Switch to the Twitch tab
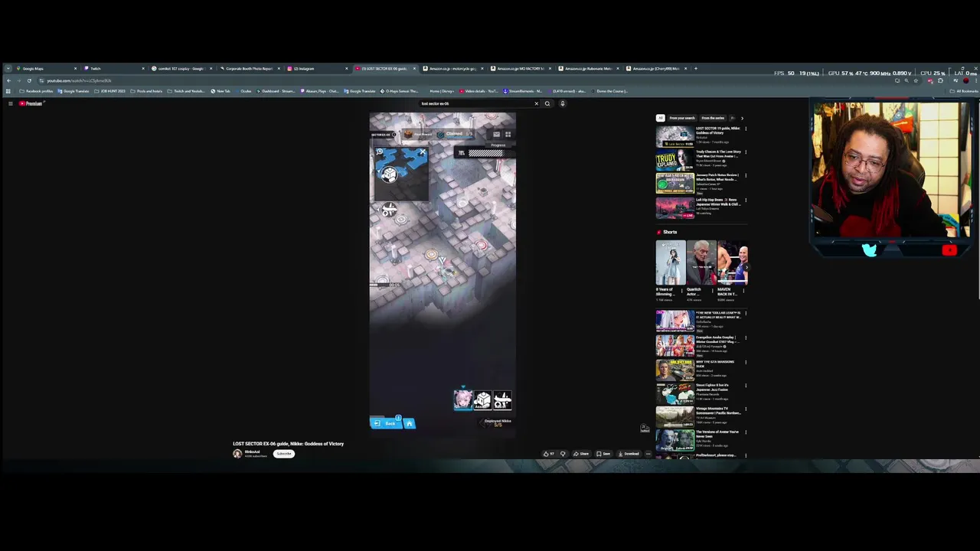 [x=113, y=69]
